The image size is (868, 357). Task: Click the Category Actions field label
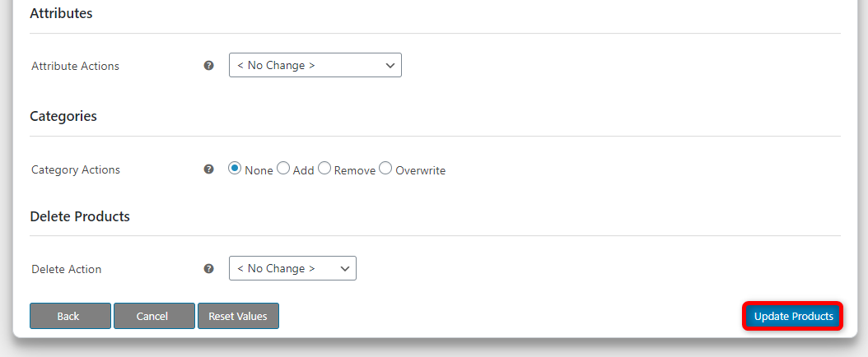click(x=76, y=169)
